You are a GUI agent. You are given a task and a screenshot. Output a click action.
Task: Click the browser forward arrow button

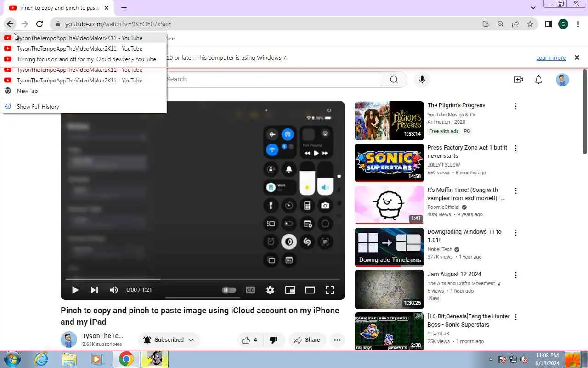tap(25, 24)
